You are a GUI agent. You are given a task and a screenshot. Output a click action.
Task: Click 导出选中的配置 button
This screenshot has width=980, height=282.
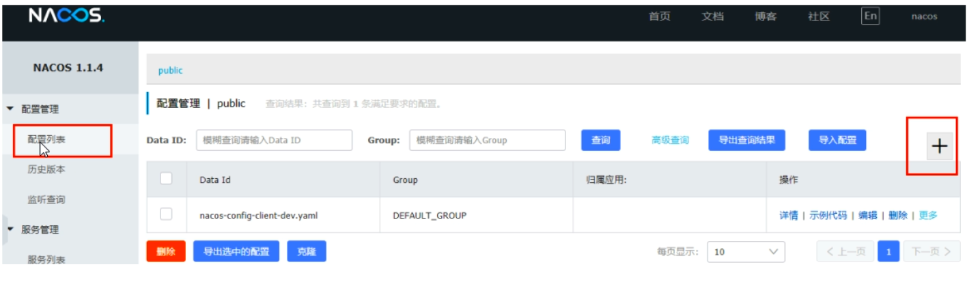[236, 251]
